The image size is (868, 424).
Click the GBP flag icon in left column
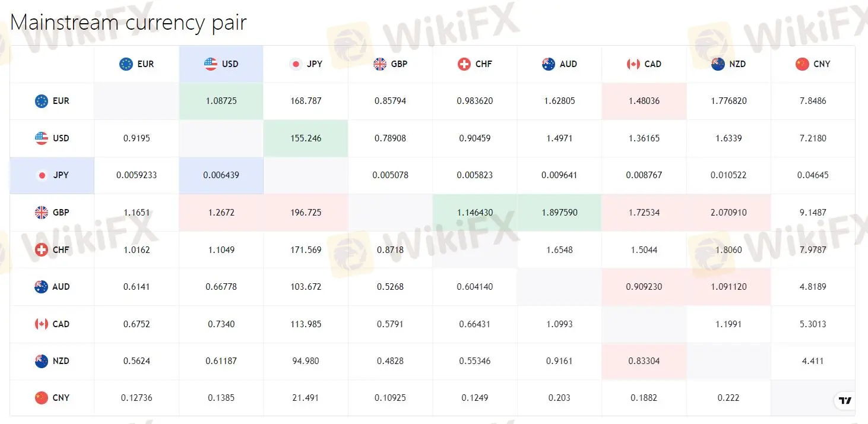click(x=42, y=213)
